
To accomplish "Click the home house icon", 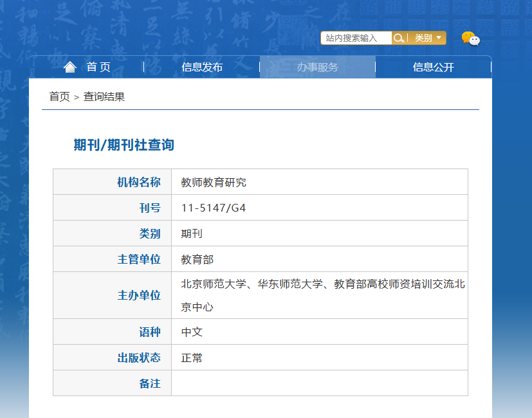I will (70, 67).
